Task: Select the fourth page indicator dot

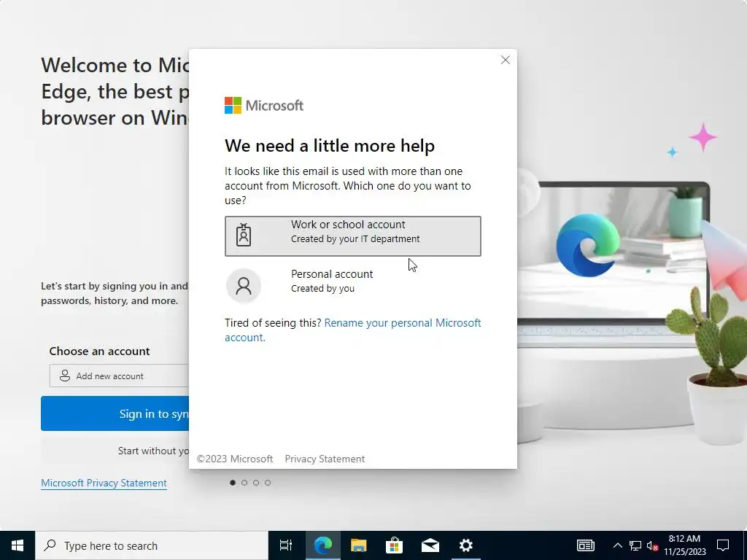Action: (x=268, y=483)
